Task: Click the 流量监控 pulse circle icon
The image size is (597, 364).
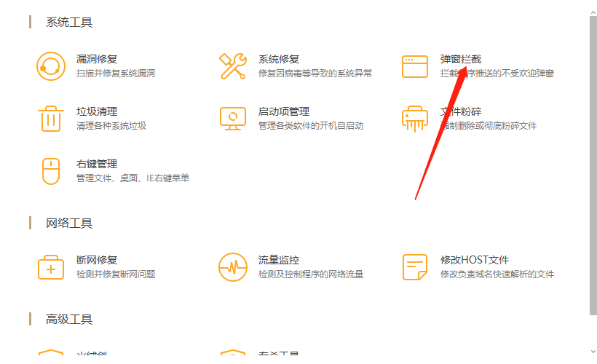Action: pos(233,267)
